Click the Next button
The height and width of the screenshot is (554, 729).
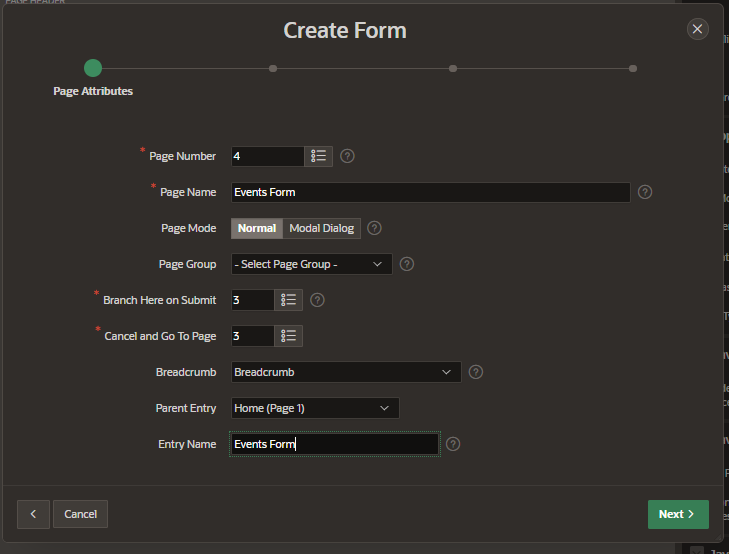point(678,514)
